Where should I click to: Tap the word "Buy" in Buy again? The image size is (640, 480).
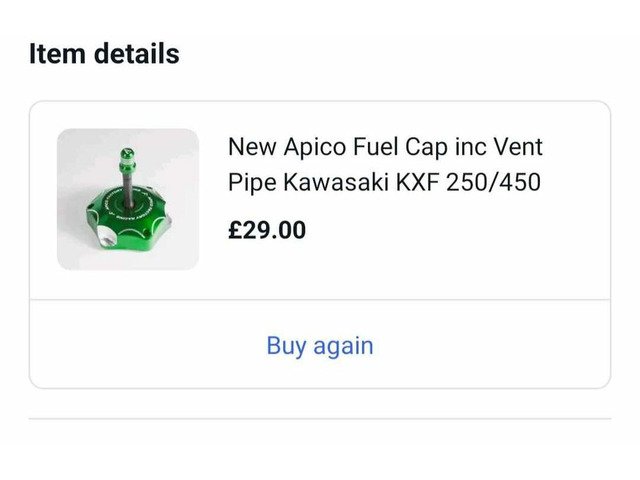click(x=286, y=346)
